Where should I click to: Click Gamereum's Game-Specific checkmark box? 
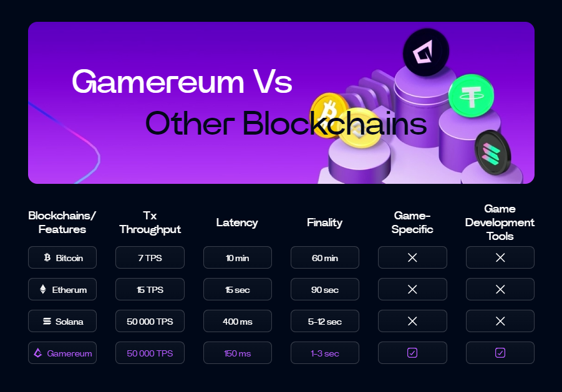[412, 353]
